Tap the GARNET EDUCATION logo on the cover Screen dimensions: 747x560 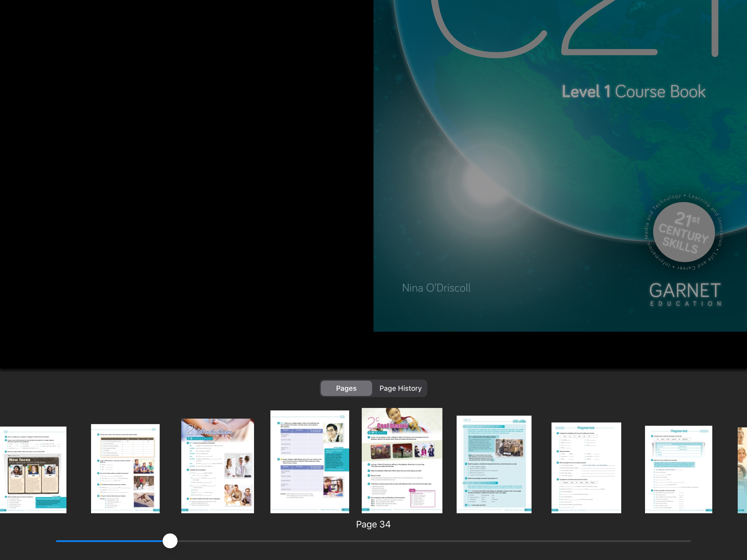pyautogui.click(x=685, y=294)
